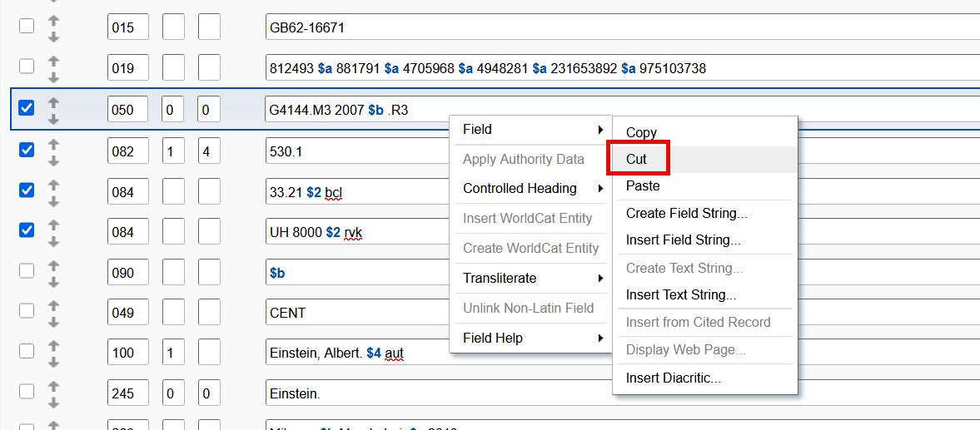
Task: Expand the Field submenu
Action: [531, 130]
